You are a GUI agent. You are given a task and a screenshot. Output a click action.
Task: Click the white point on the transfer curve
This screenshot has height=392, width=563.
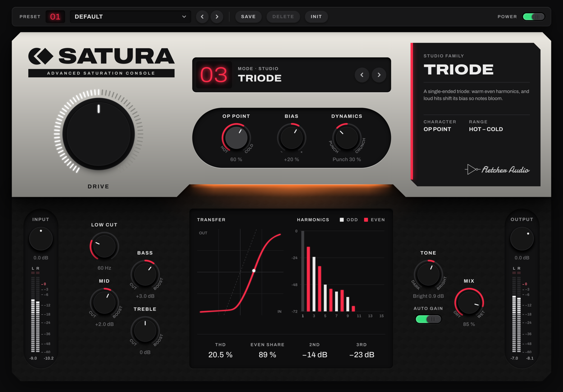coord(254,271)
